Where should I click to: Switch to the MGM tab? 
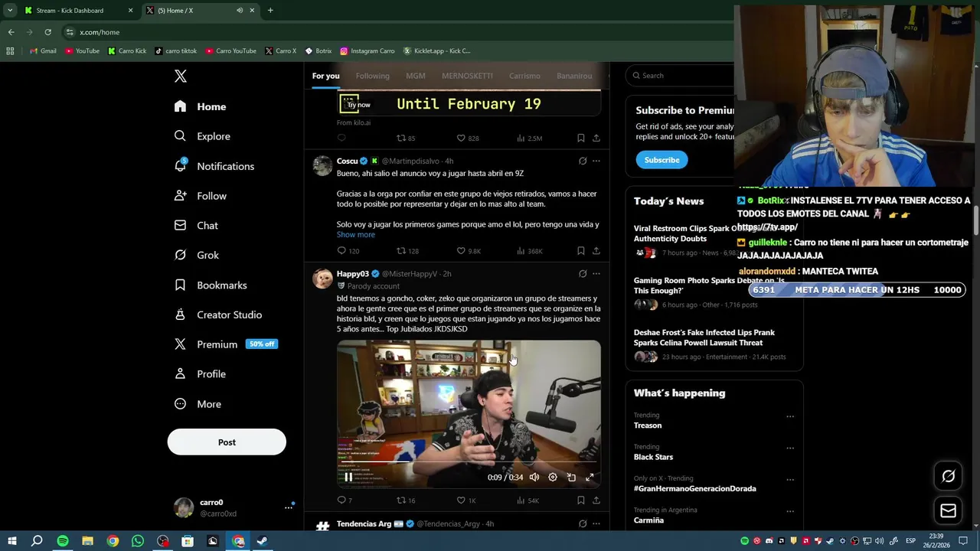click(416, 76)
